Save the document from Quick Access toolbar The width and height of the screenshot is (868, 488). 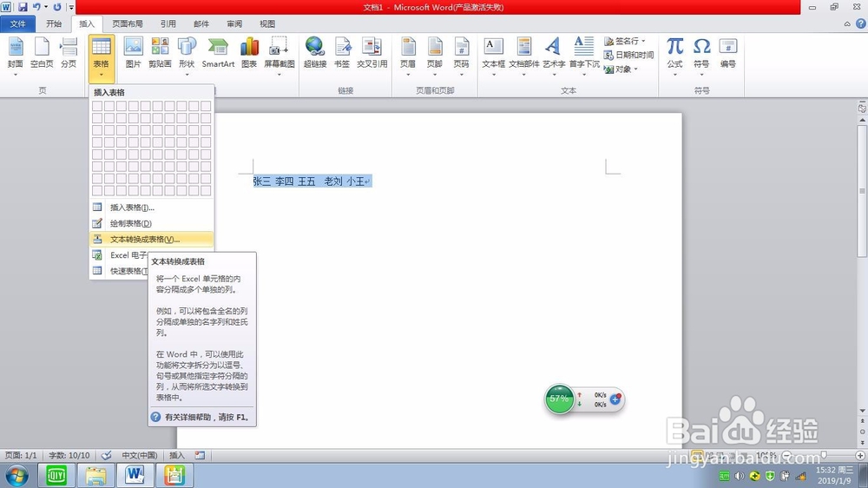point(23,7)
